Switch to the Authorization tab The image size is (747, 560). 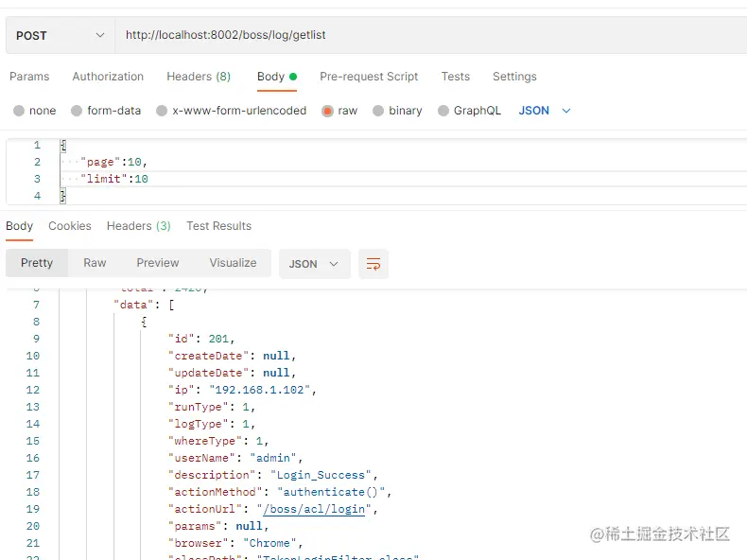pos(108,77)
